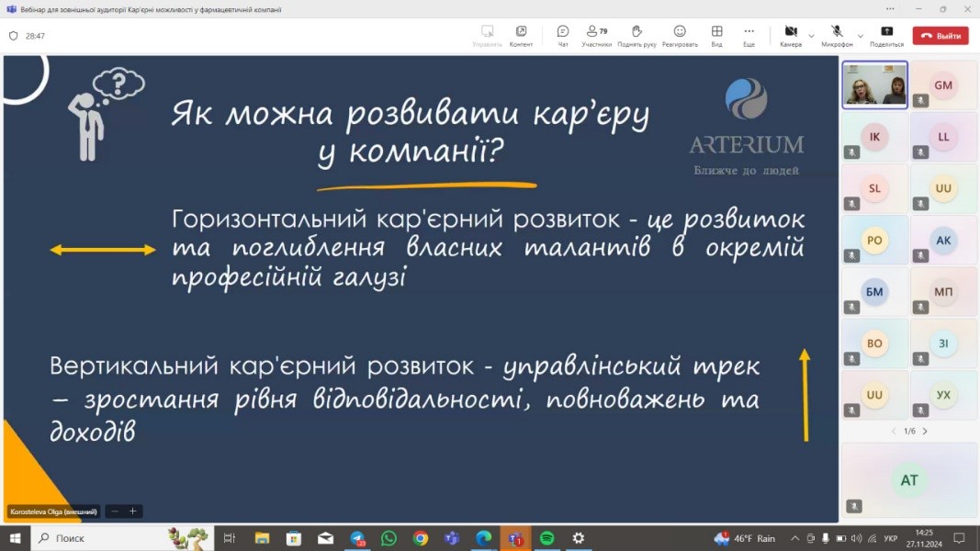The height and width of the screenshot is (551, 980).
Task: Select the UU tile beside УХ
Action: coord(874,395)
